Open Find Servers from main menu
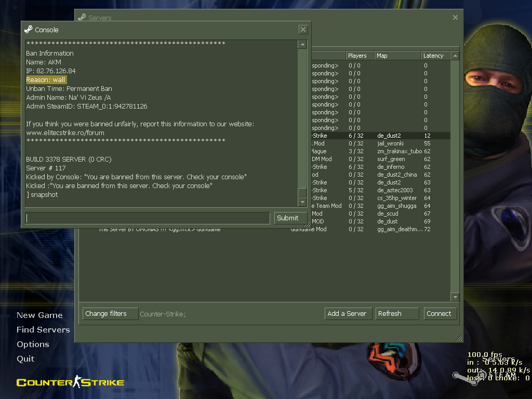Viewport: 532px width, 399px height. [43, 330]
